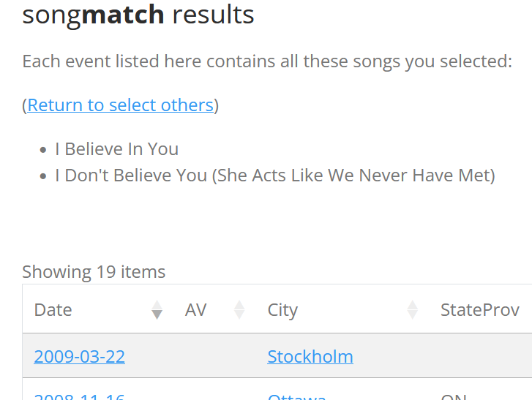Open the partially visible 2008-11-16 date link
The width and height of the screenshot is (532, 400).
tap(79, 397)
